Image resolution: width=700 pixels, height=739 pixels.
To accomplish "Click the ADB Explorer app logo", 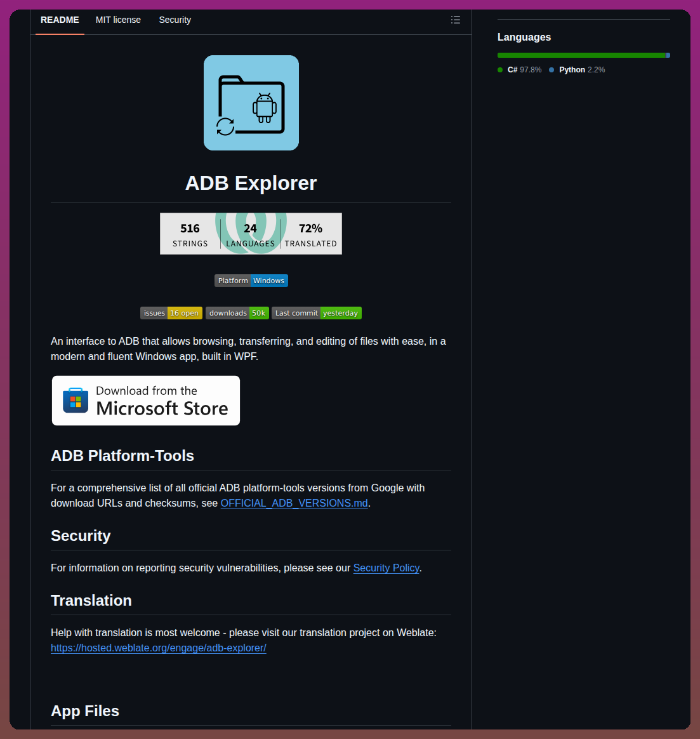I will tap(251, 103).
